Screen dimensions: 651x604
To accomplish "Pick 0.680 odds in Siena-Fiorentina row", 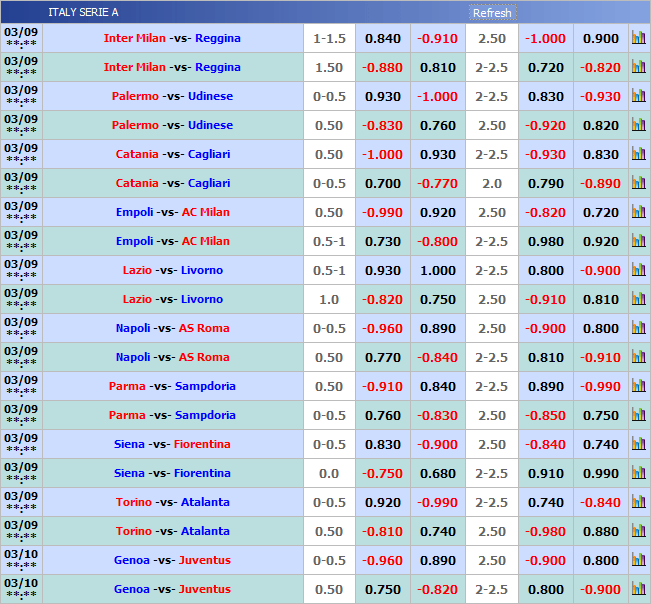I will (438, 474).
